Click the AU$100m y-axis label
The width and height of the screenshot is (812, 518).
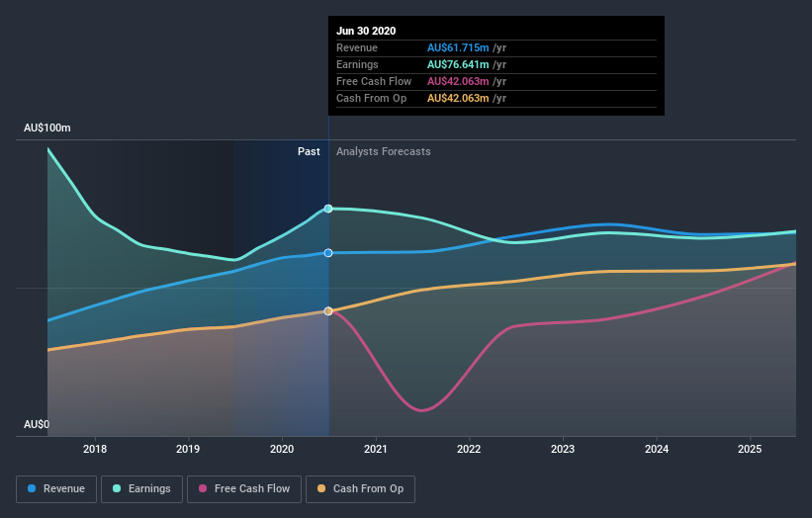(47, 128)
